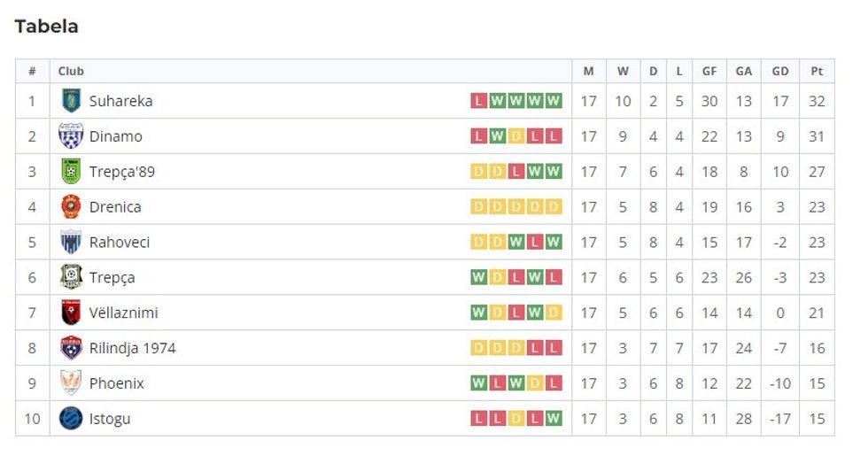
Task: Open the Suhareka team name link
Action: pyautogui.click(x=120, y=101)
